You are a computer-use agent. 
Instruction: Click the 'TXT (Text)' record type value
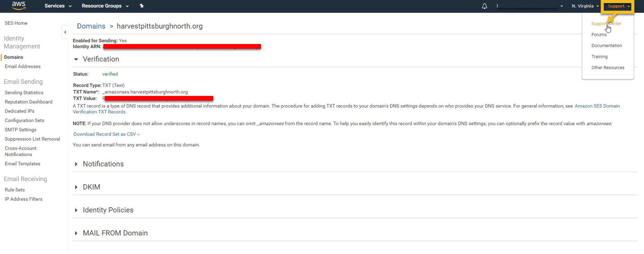pyautogui.click(x=114, y=85)
